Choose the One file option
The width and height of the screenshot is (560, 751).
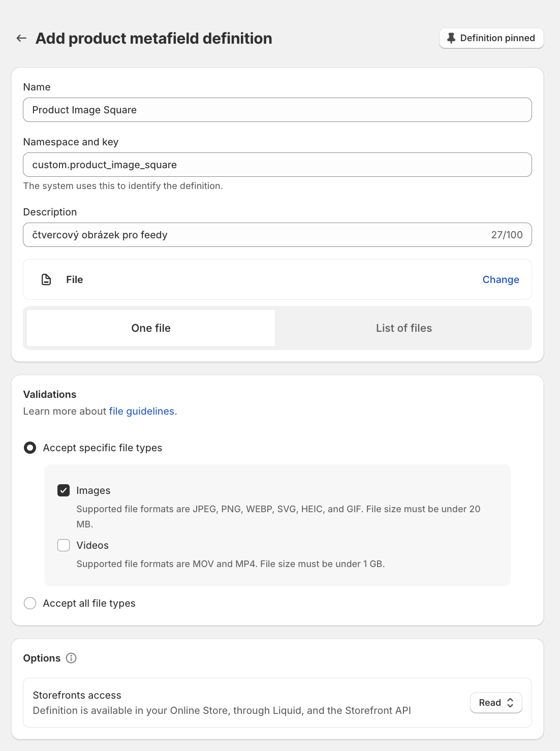pyautogui.click(x=151, y=328)
